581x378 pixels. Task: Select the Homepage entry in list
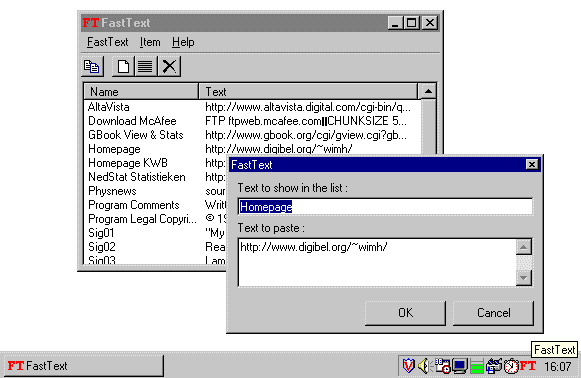114,149
